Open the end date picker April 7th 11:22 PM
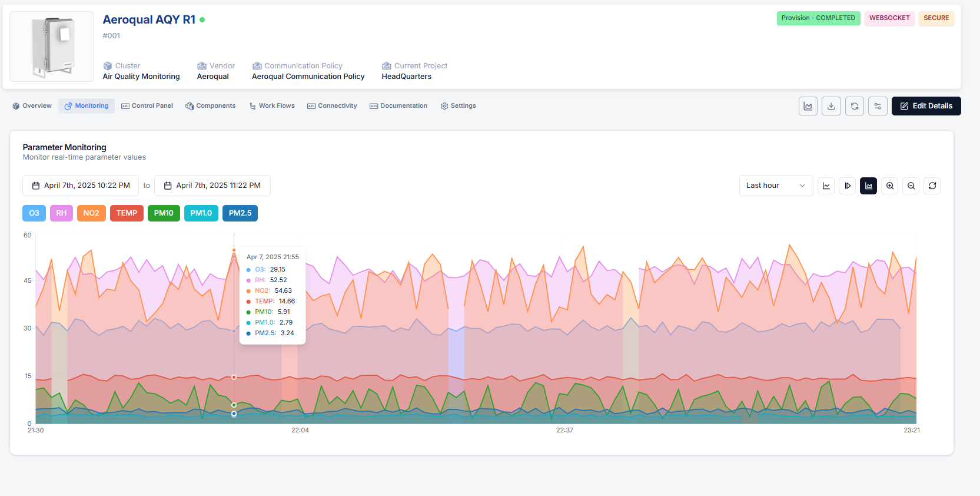The image size is (980, 496). pos(212,186)
